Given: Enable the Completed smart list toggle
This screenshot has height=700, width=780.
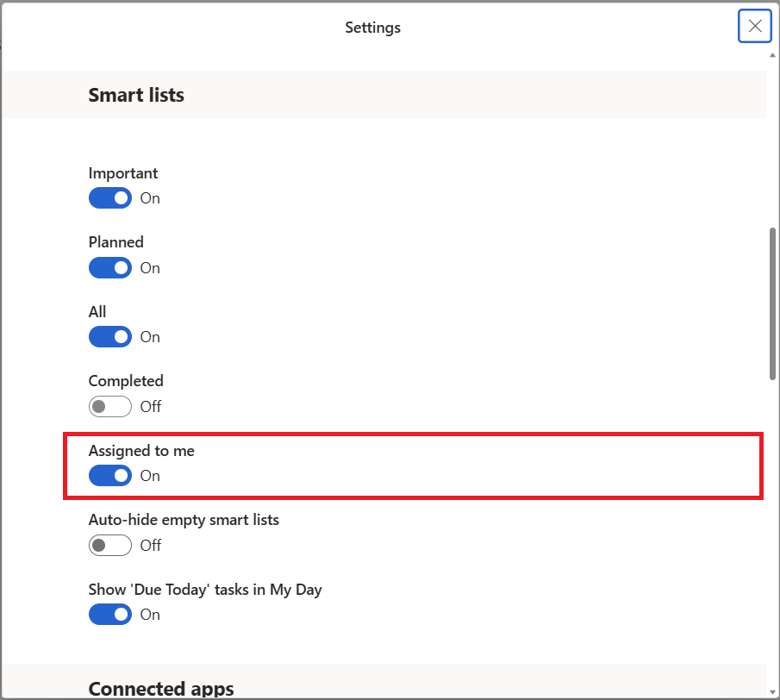Looking at the screenshot, I should [110, 407].
